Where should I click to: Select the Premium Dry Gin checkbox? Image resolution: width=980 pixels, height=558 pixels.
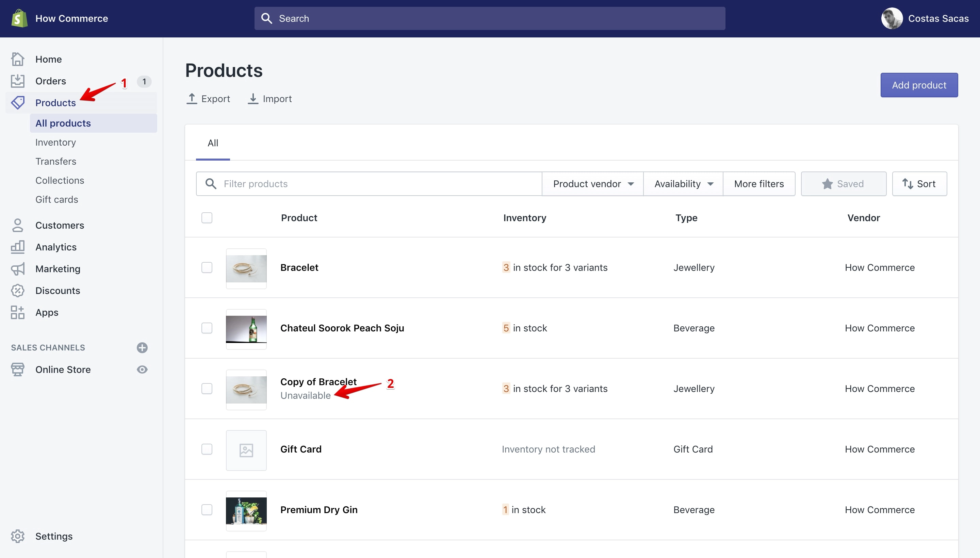tap(207, 510)
